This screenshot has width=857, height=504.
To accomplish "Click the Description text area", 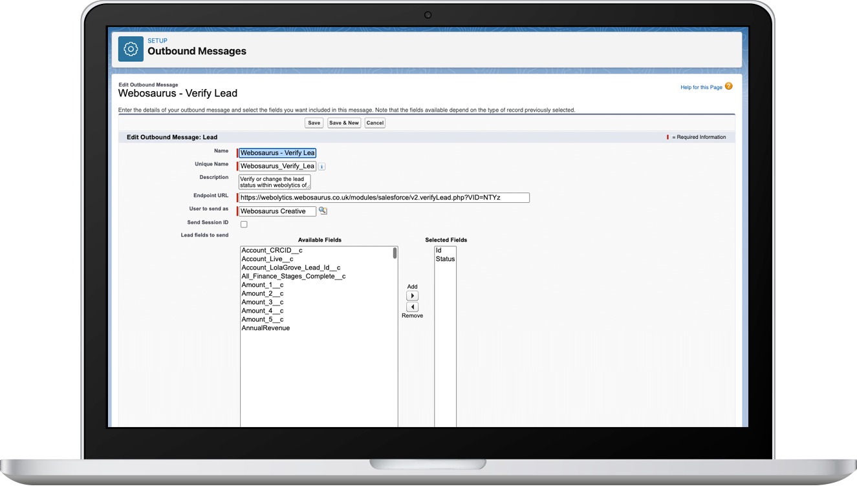I will click(275, 182).
